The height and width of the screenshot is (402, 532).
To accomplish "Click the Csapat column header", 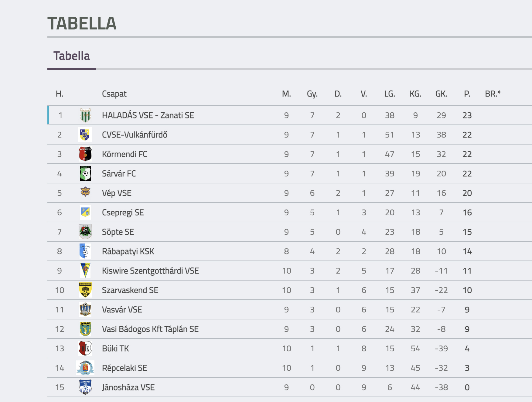I will (114, 94).
